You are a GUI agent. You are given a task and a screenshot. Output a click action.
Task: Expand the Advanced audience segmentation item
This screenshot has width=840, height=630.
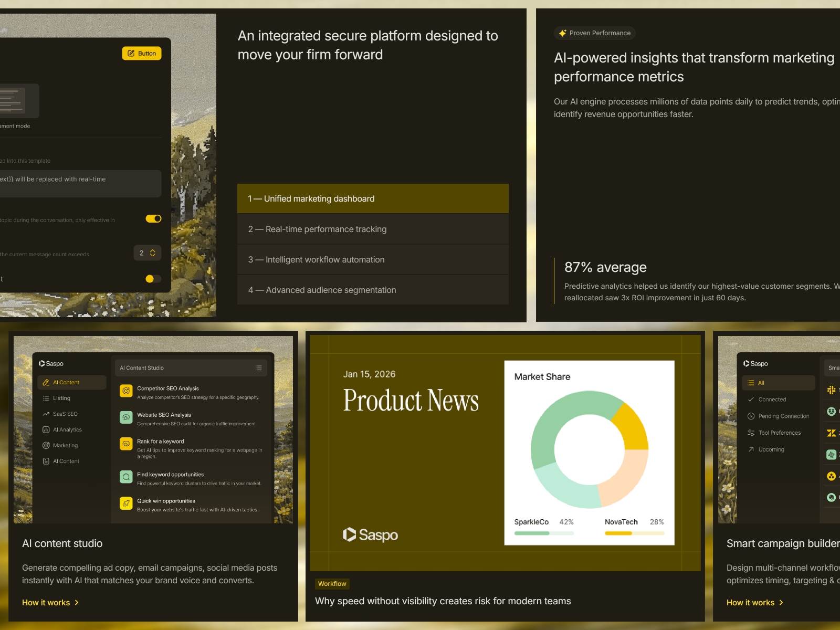(x=373, y=290)
